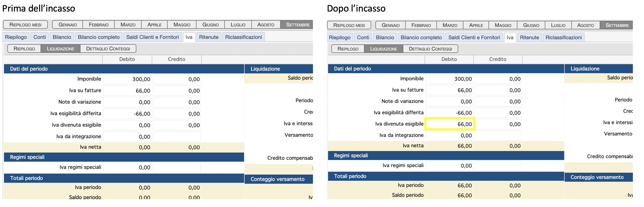Click Note di variazione credito field in the Prima dell'incasso panel
This screenshot has height=207, width=644.
[177, 102]
